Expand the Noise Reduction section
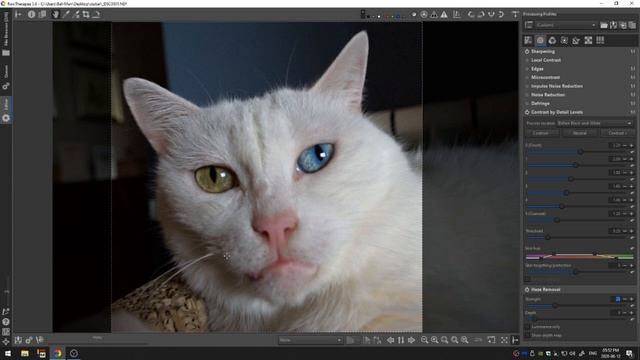The height and width of the screenshot is (360, 640). [548, 95]
